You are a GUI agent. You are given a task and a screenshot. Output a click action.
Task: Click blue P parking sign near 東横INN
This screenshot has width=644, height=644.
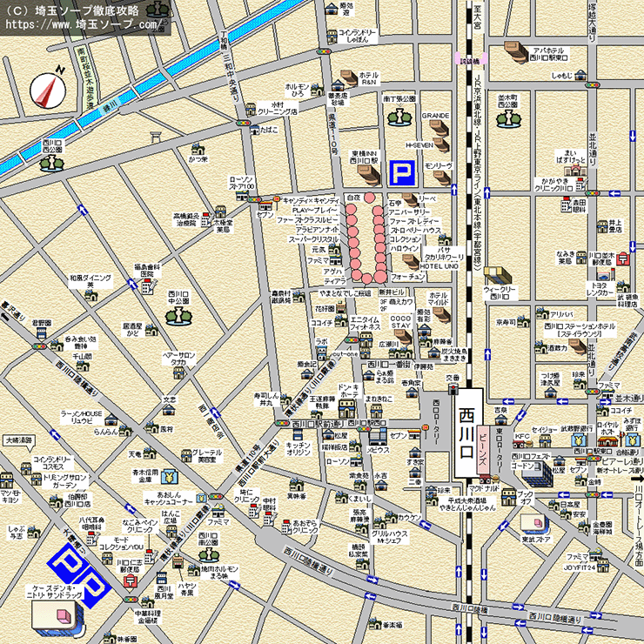(x=402, y=172)
